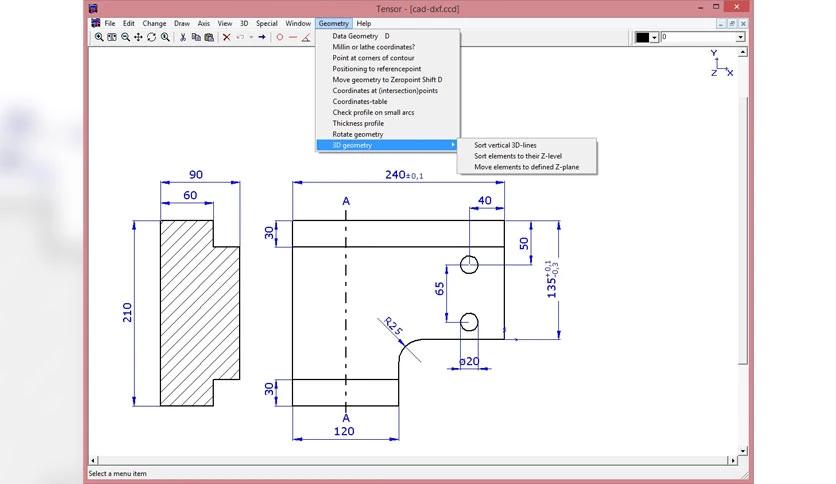836x484 pixels.
Task: Click the vertical scrollbar down arrow
Action: coord(743,451)
